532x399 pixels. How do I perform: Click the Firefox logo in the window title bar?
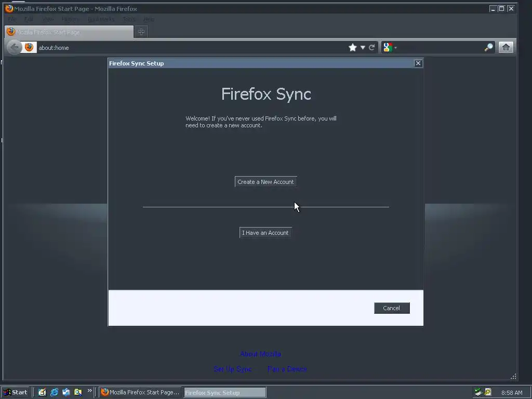click(x=9, y=8)
